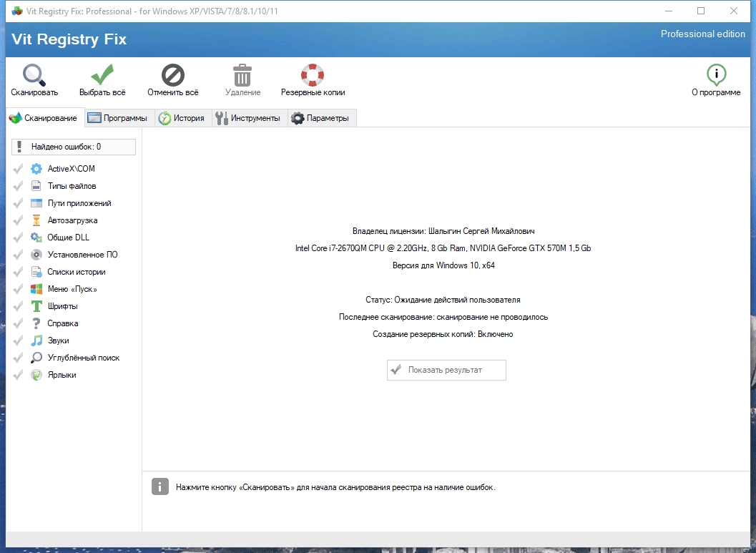This screenshot has height=553, width=756.
Task: Toggle the Ярлыки checkmark
Action: (18, 375)
